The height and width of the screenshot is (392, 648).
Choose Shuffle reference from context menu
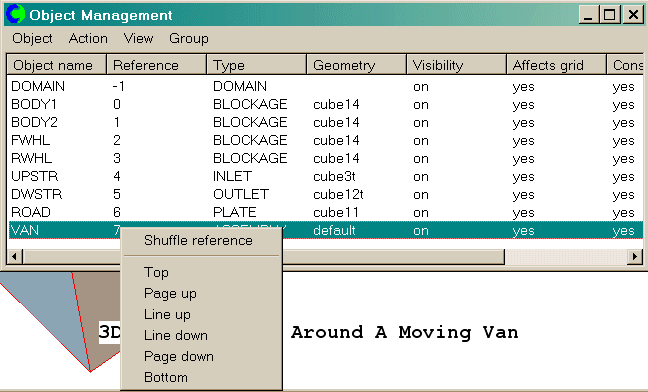198,240
